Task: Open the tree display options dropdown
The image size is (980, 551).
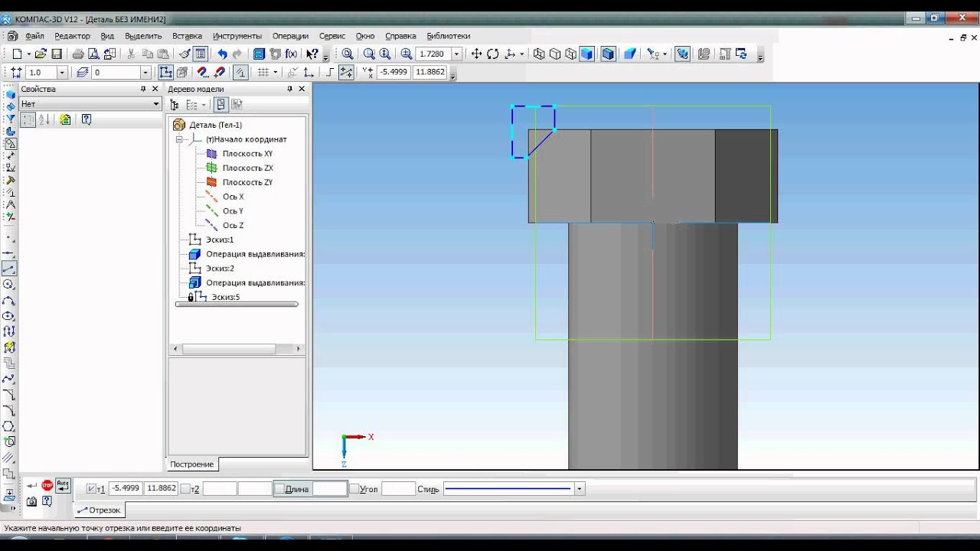Action: [204, 104]
